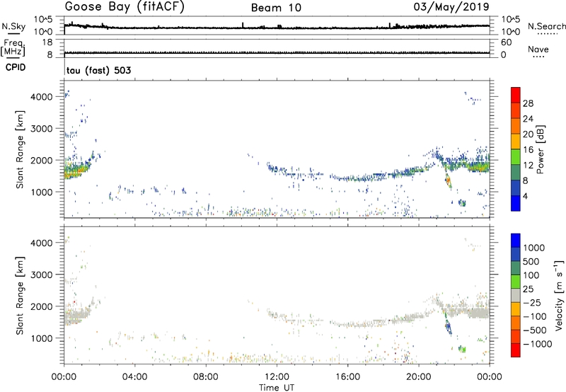Click the '28' tick on the power scale
The height and width of the screenshot is (392, 566).
(528, 103)
